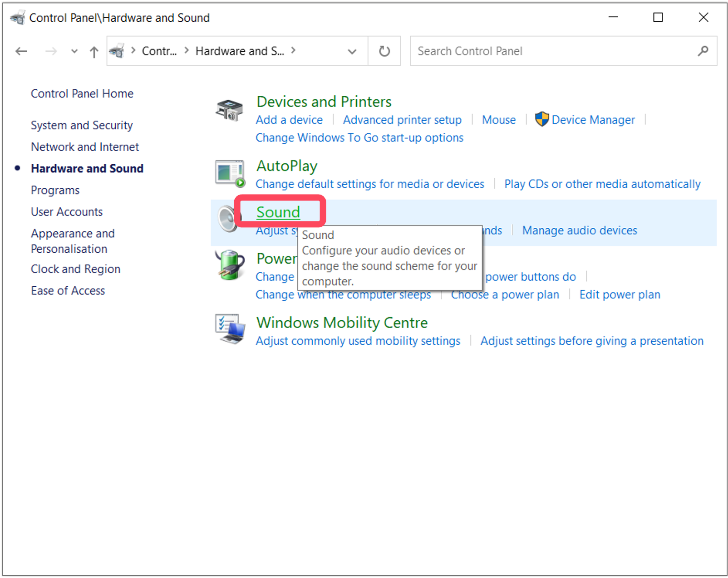Image resolution: width=728 pixels, height=578 pixels.
Task: Click the Windows Mobility Centre icon
Action: [x=230, y=329]
